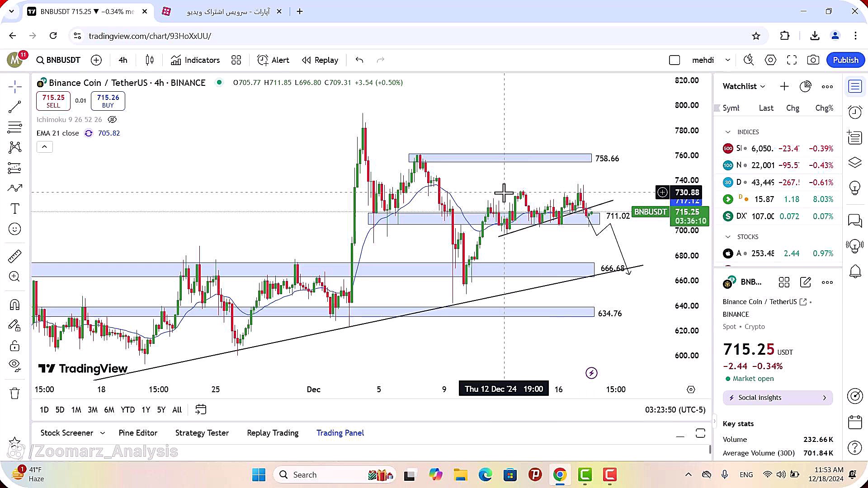This screenshot has width=868, height=488.
Task: Set range to 3M
Action: pos(93,410)
